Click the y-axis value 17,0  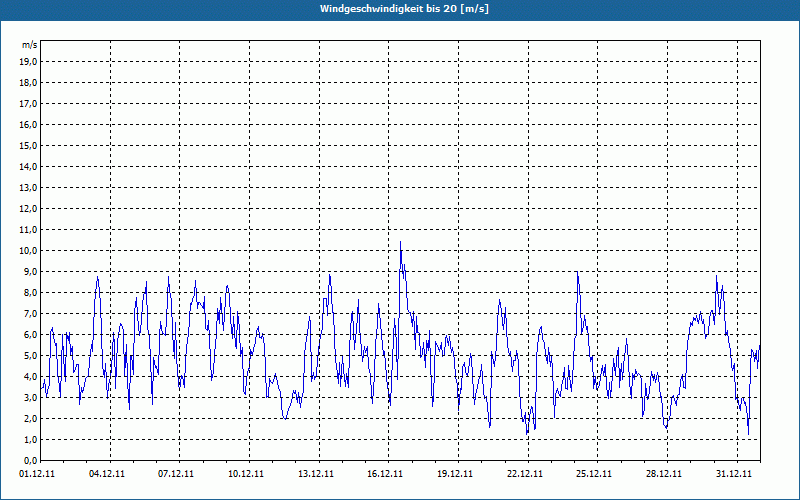(x=29, y=104)
